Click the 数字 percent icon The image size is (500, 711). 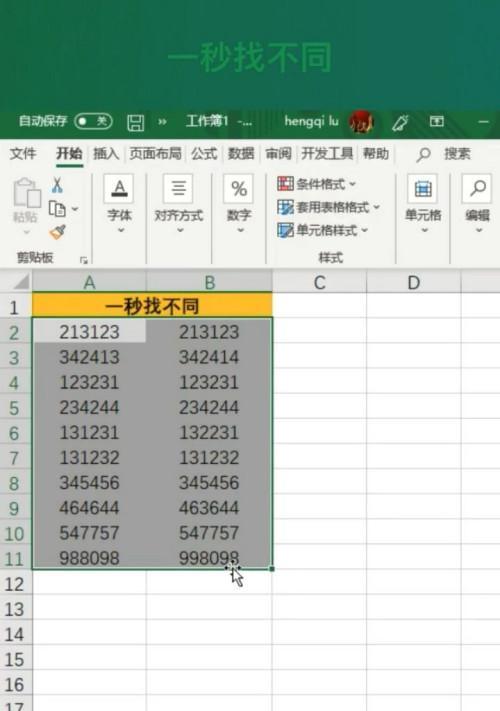[238, 188]
